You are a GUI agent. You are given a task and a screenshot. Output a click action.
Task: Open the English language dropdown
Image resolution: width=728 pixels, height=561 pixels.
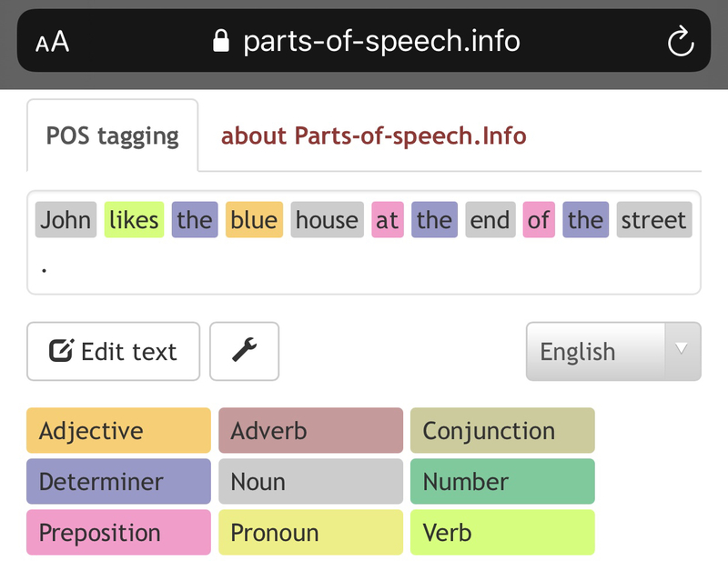[612, 351]
